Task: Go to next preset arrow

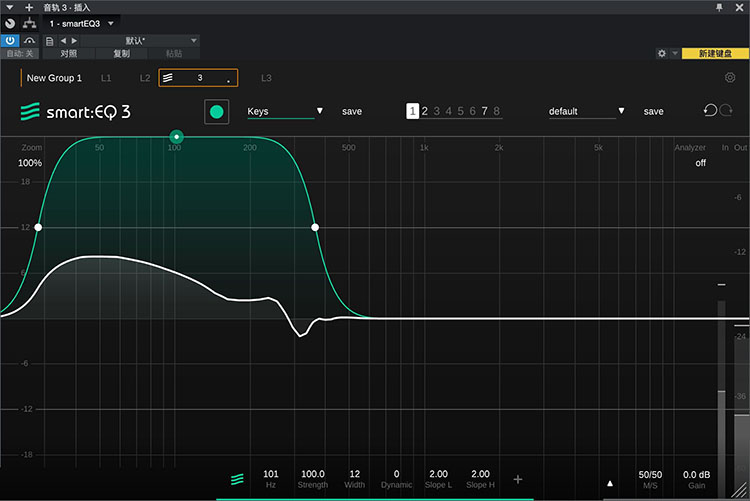Action: (74, 41)
